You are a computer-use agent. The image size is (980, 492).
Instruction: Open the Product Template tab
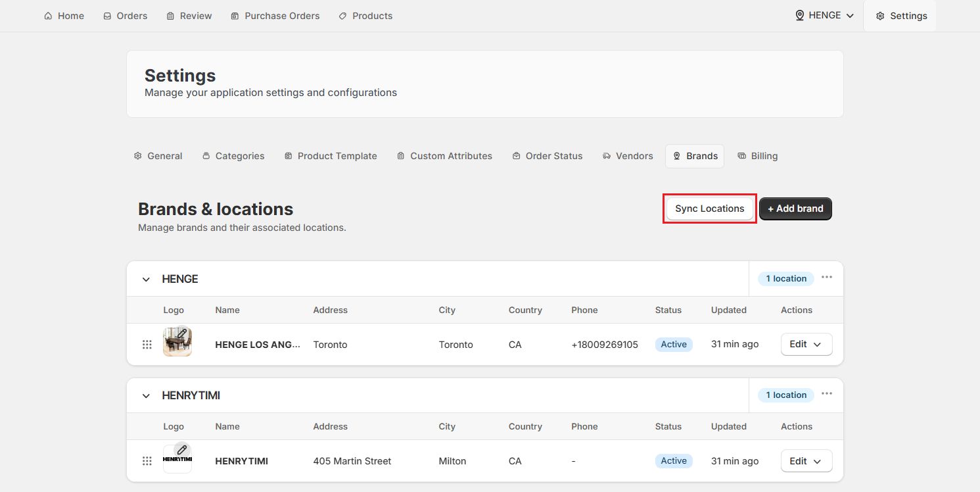331,156
